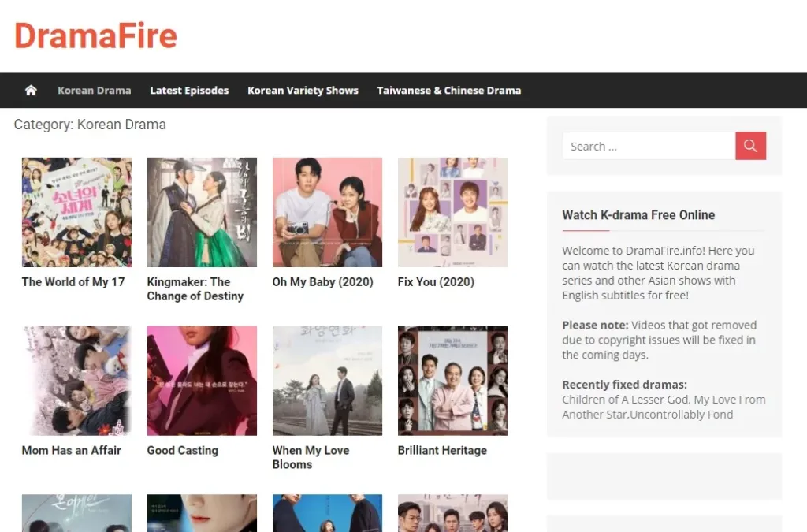
Task: Open the Mom Has an Affair poster
Action: point(76,381)
